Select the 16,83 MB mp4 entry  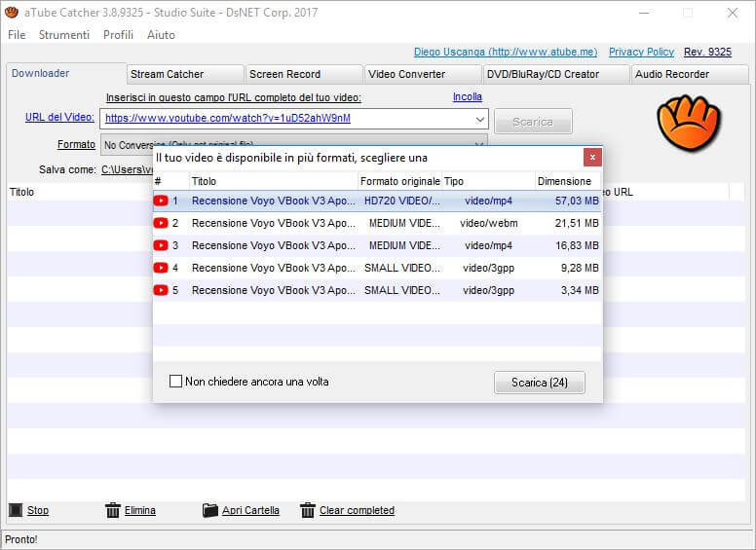click(377, 245)
